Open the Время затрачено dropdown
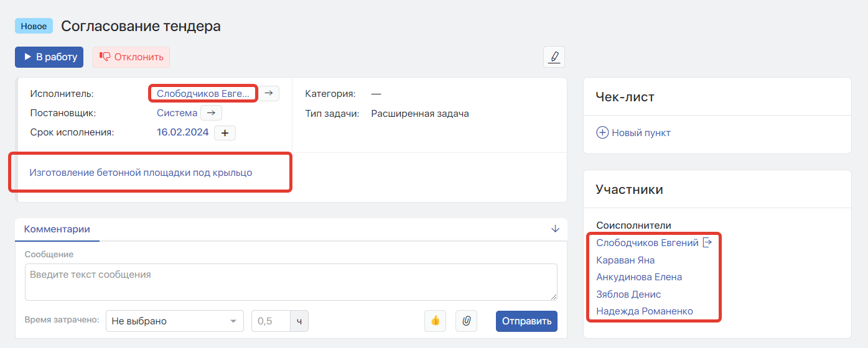Screen dimensions: 868x348 pyautogui.click(x=175, y=321)
